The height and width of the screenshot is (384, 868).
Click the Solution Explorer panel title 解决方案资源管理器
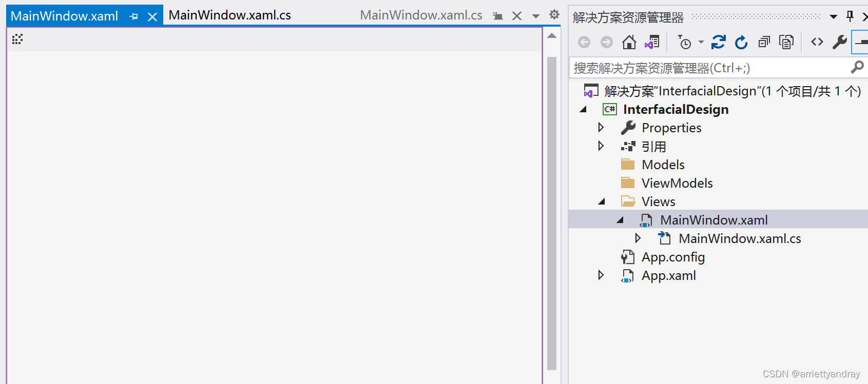(628, 17)
